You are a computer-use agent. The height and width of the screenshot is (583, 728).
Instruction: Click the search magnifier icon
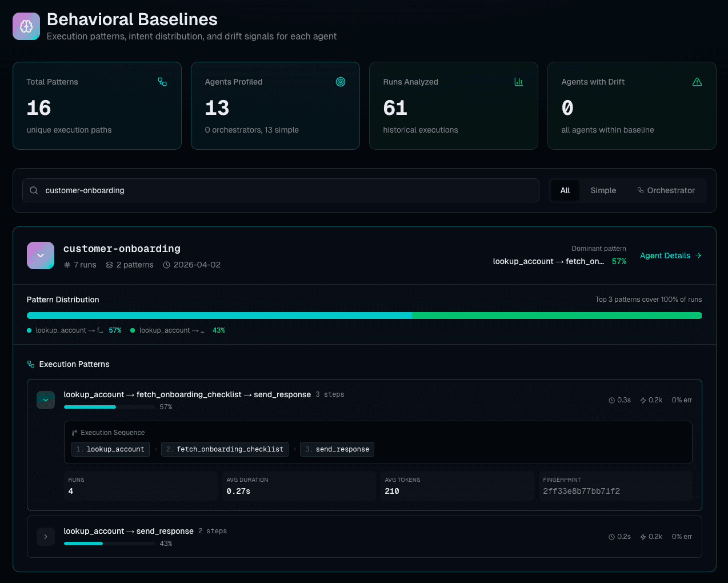pos(34,190)
